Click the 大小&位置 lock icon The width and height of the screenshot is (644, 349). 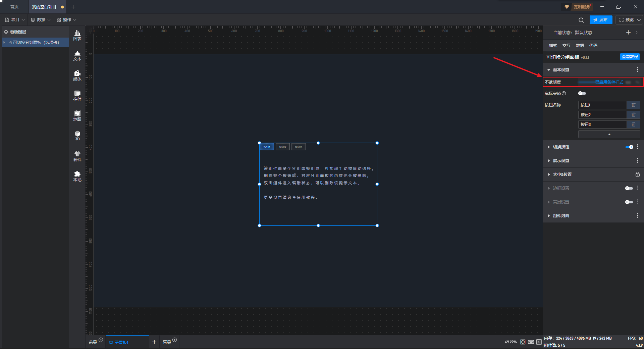coord(637,174)
